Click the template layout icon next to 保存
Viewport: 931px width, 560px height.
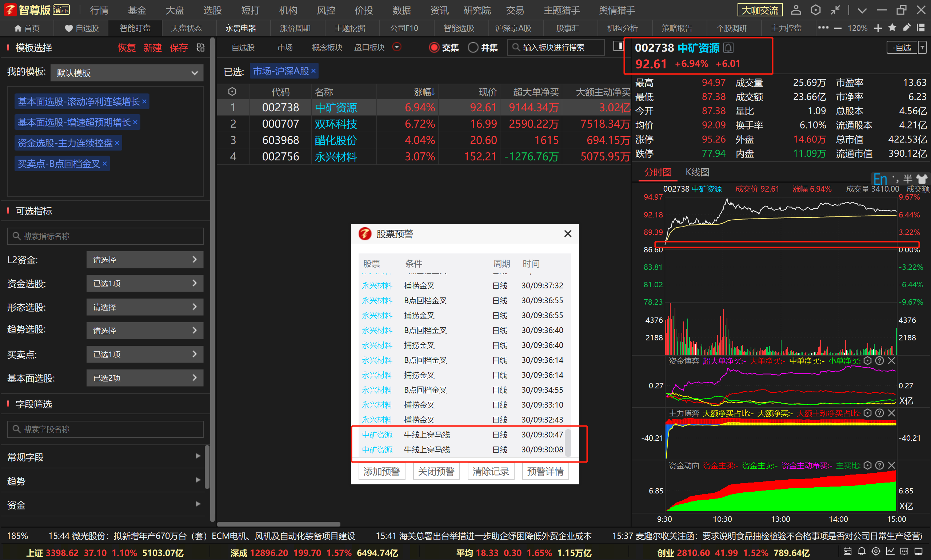click(x=201, y=48)
